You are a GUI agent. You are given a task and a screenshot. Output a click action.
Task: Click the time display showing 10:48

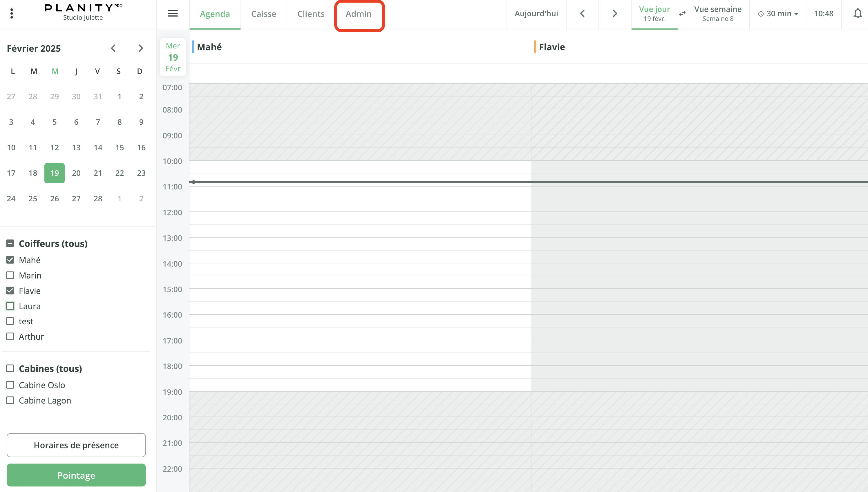coord(823,14)
